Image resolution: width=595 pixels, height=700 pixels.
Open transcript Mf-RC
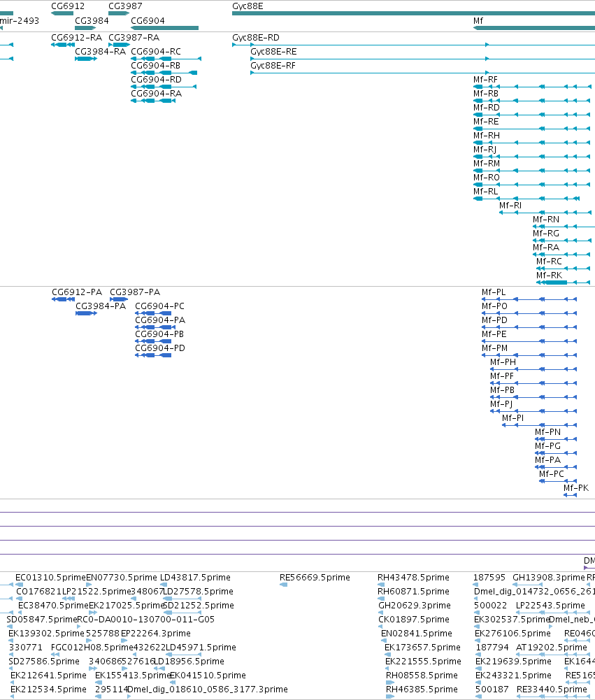549,262
